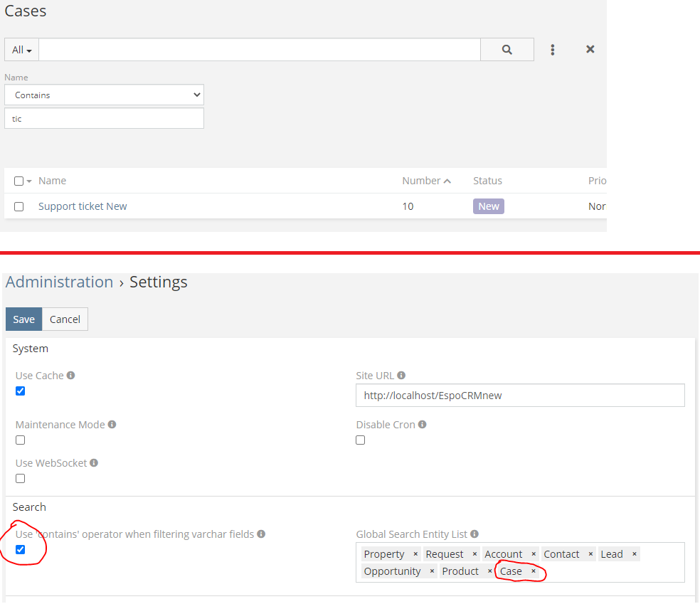Click the Site URL input field

(x=520, y=396)
